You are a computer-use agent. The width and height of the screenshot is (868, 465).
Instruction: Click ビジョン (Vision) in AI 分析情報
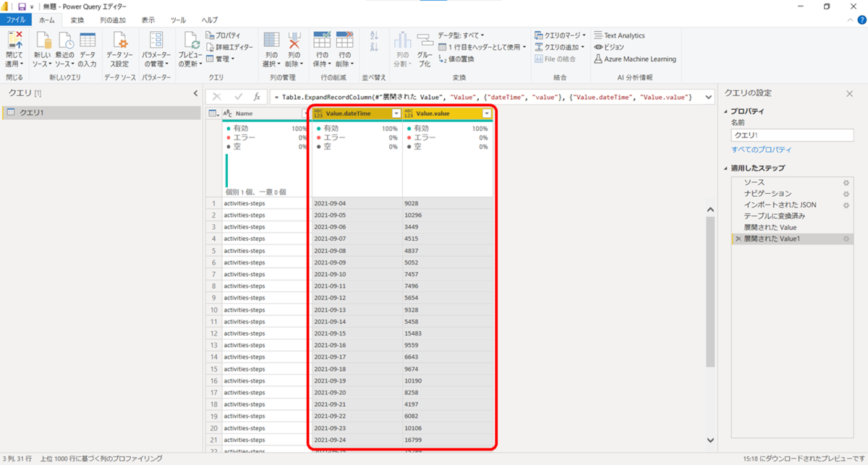click(x=608, y=47)
